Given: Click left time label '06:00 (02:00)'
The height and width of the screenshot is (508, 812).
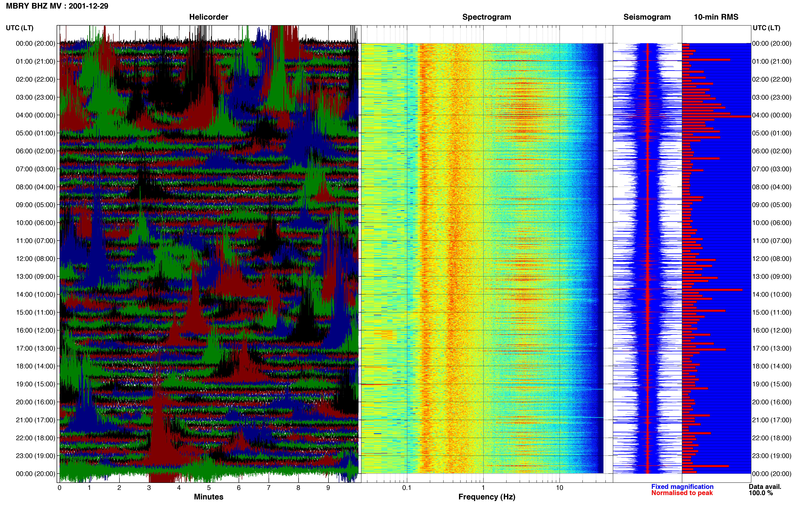Looking at the screenshot, I should tap(36, 151).
